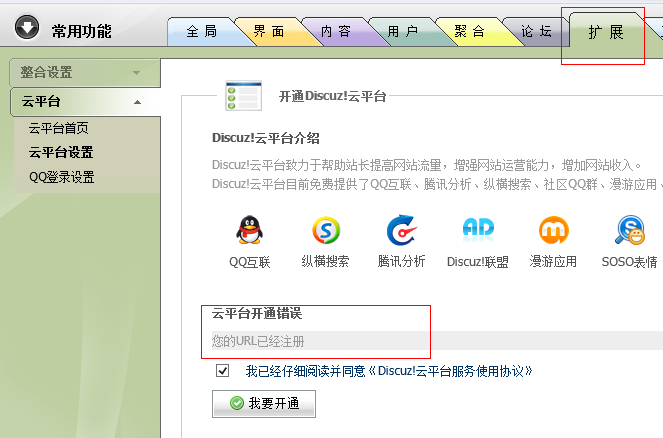
Task: Click the 腾讯分析 icon
Action: coord(401,230)
